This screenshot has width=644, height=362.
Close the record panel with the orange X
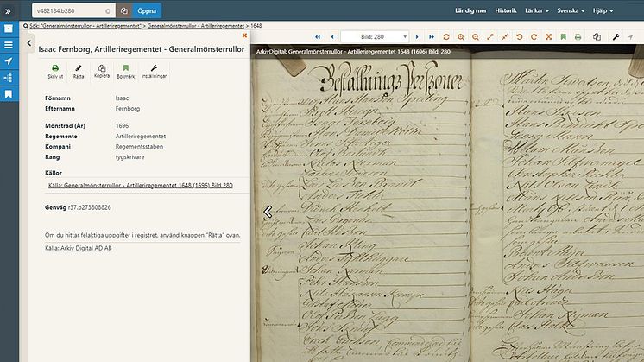coord(245,36)
